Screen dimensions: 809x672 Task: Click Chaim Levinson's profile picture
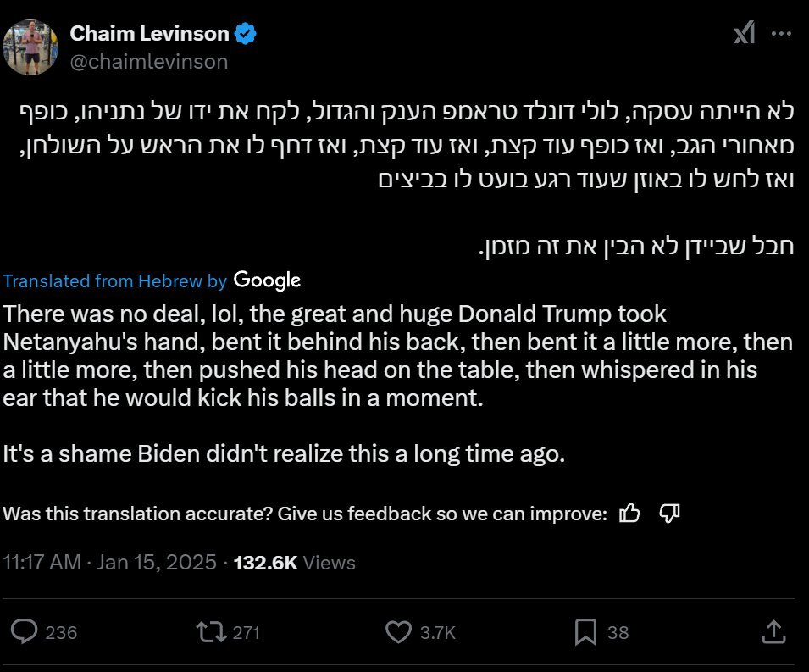pos(30,47)
